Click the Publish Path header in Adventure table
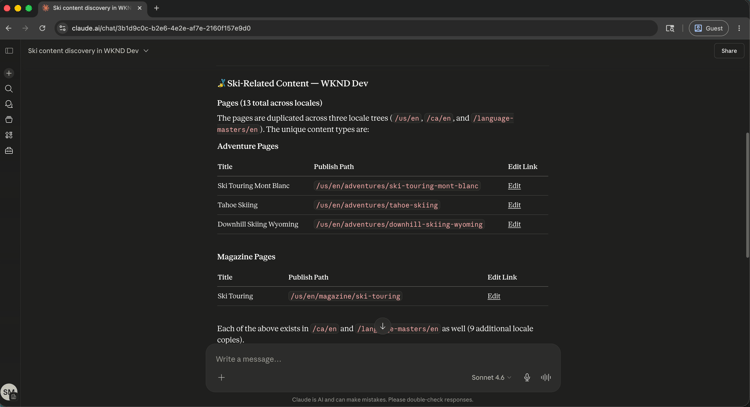This screenshot has height=407, width=750. (334, 166)
